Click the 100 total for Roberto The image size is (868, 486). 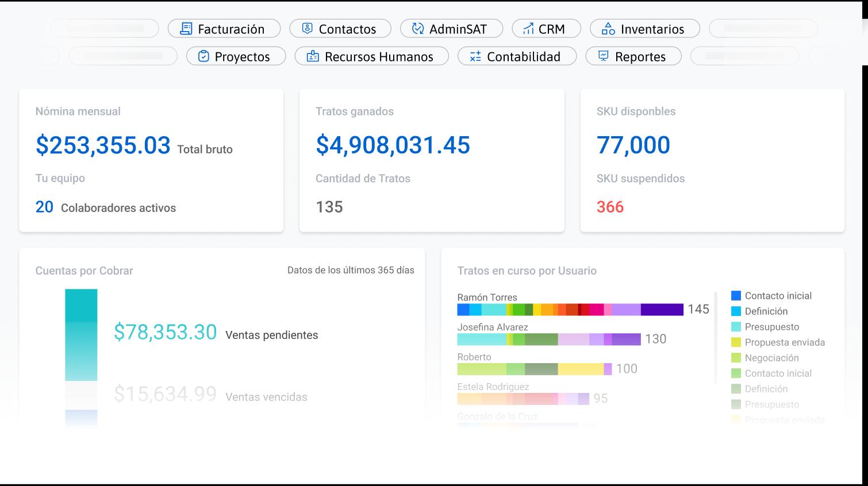tap(627, 369)
